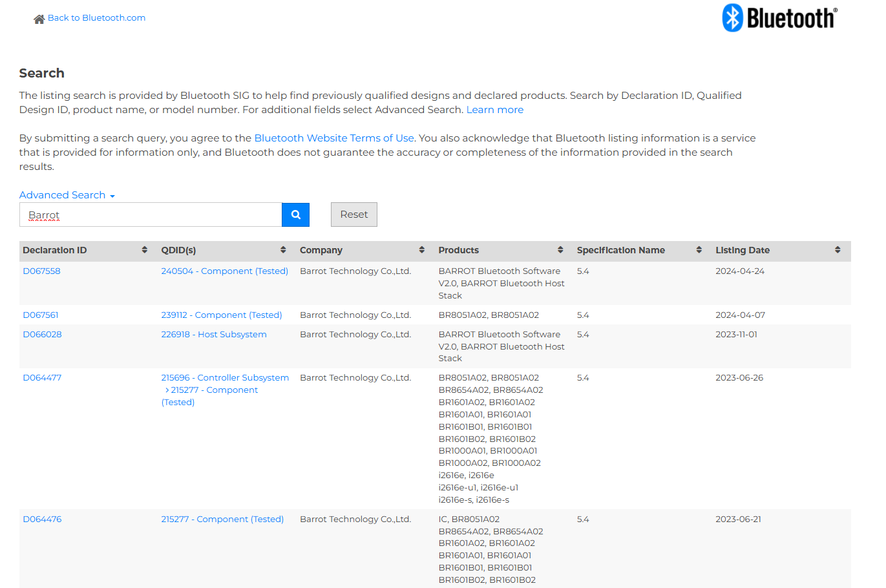Click the blue magnifier search button
The width and height of the screenshot is (886, 588).
pos(295,215)
